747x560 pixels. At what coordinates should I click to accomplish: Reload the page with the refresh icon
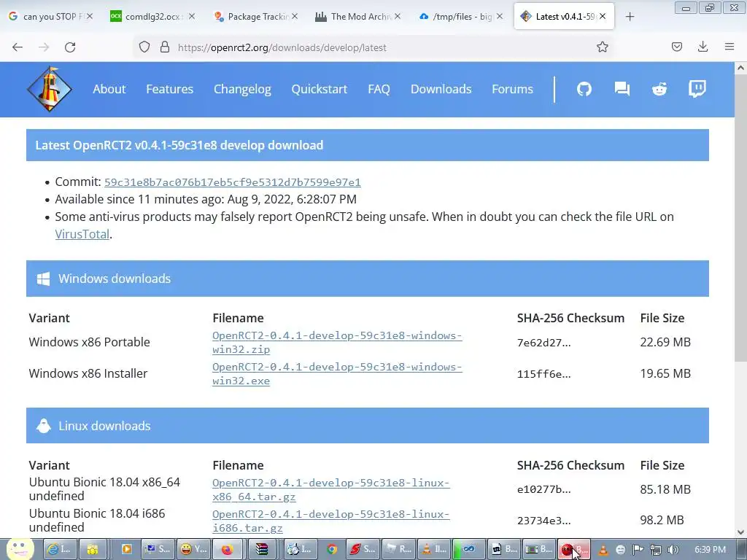pyautogui.click(x=70, y=47)
